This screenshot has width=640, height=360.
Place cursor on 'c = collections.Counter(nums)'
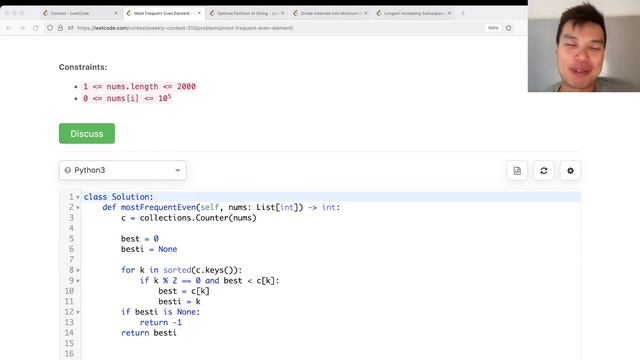(x=189, y=218)
